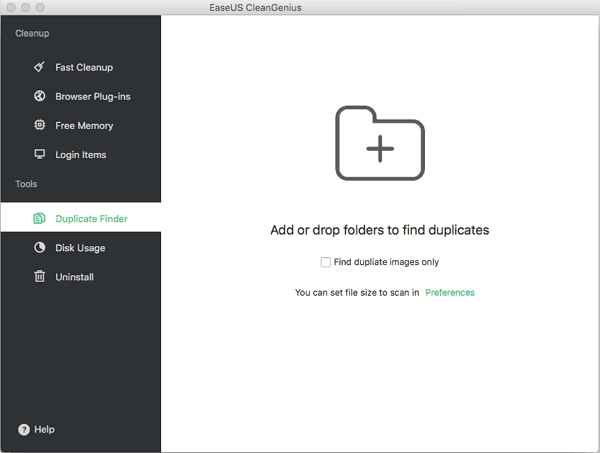Select the Fast Cleanup text label
600x453 pixels.
pyautogui.click(x=84, y=67)
